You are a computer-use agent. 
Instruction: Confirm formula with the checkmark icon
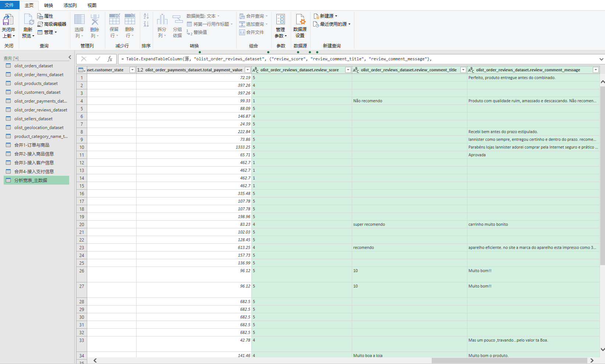click(98, 59)
